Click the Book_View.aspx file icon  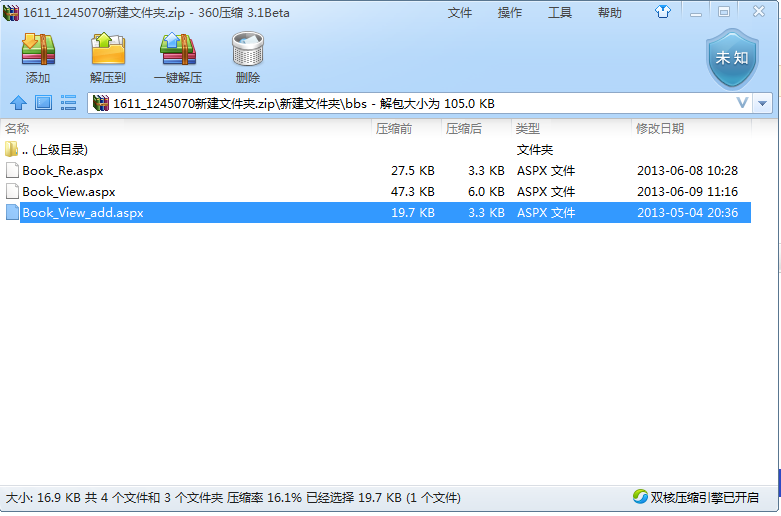click(12, 191)
